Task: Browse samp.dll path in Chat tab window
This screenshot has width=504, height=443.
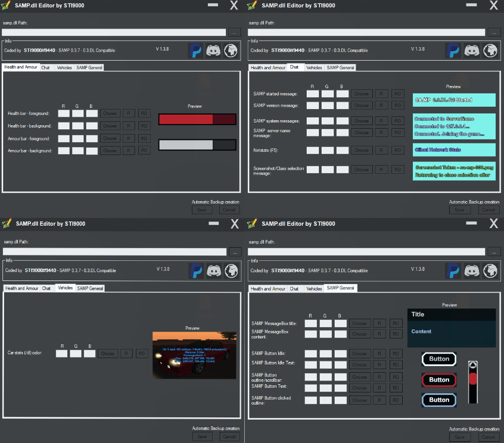Action: click(x=494, y=32)
